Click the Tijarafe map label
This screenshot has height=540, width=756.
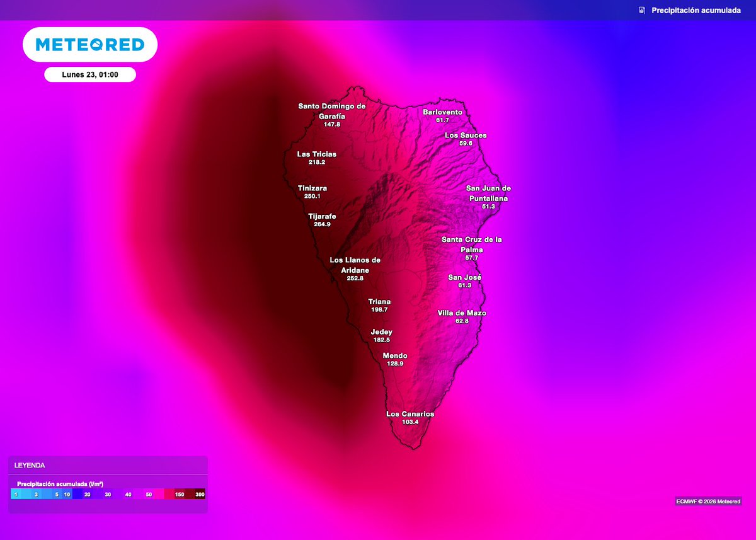[322, 216]
